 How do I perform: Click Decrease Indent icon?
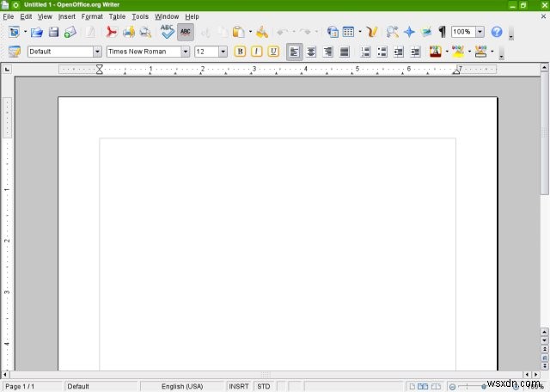(x=399, y=52)
